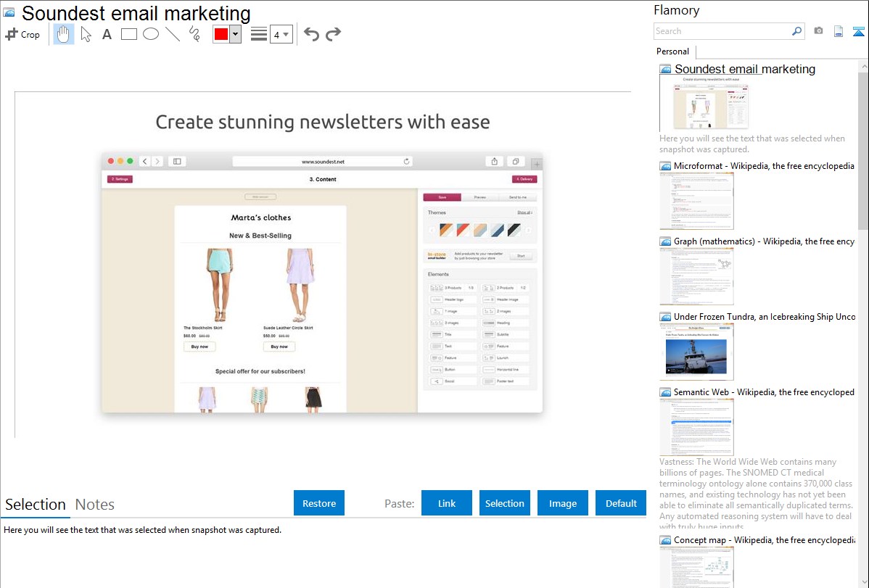Select the Semantic Web snapshot thumbnail
Image resolution: width=869 pixels, height=588 pixels.
point(696,427)
